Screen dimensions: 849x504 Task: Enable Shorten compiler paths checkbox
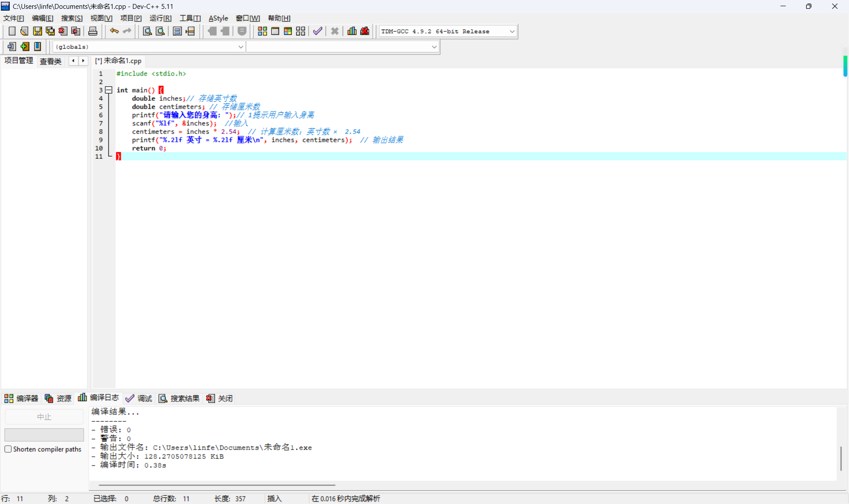pos(8,449)
